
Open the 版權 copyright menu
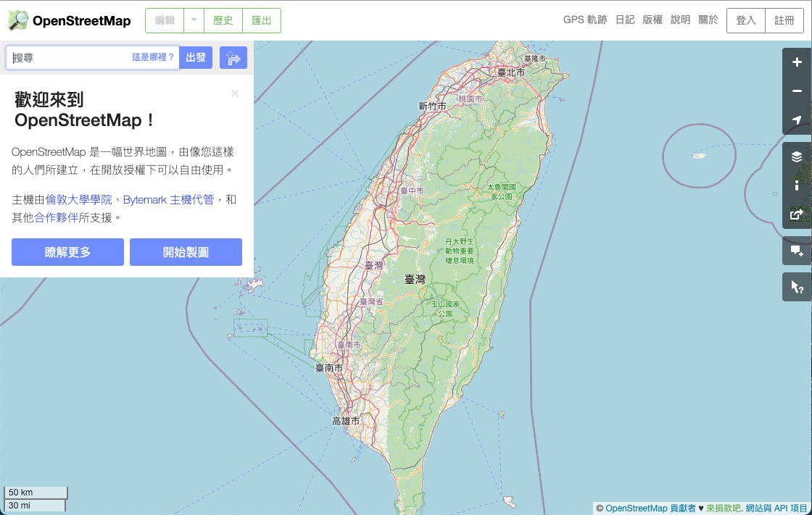[x=652, y=20]
